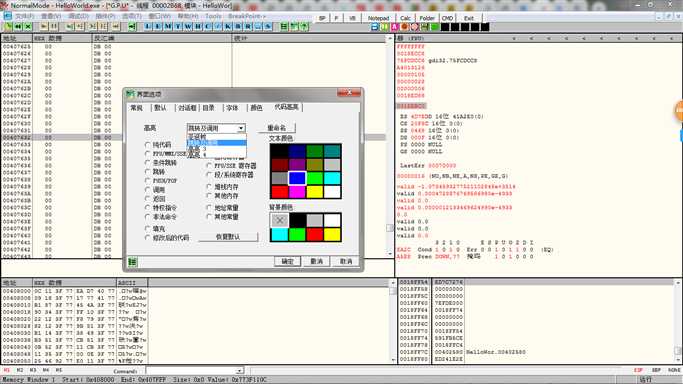
Task: Step over toolbar icon
Action: click(x=80, y=27)
